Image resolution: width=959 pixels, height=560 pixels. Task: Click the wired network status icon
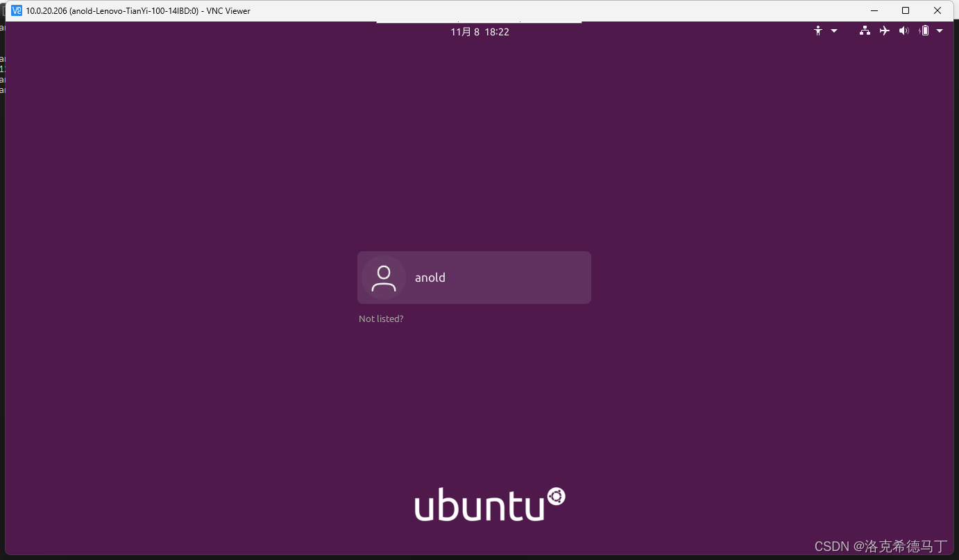865,31
